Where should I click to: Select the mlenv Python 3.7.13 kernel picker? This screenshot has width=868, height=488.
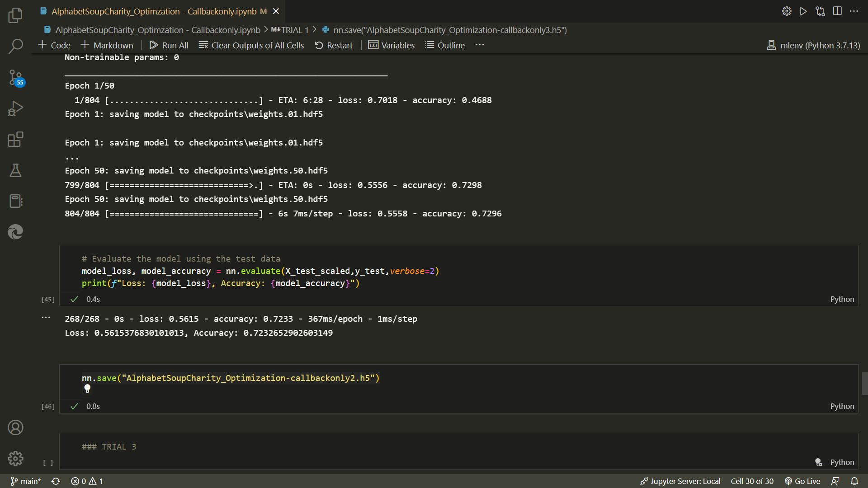click(x=814, y=45)
